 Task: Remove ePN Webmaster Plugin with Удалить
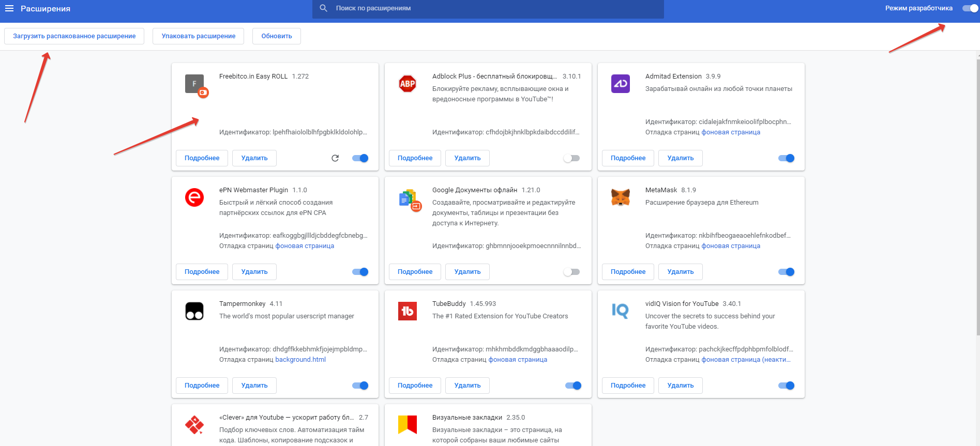(x=254, y=272)
